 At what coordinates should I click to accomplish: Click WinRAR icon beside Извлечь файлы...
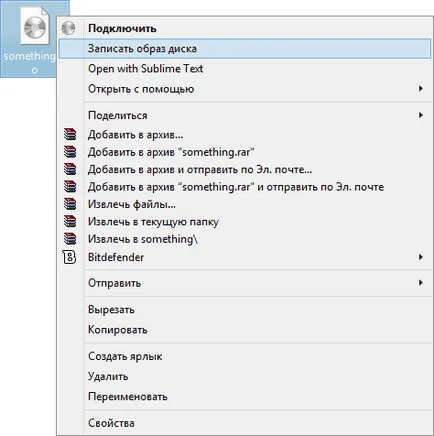tap(70, 204)
